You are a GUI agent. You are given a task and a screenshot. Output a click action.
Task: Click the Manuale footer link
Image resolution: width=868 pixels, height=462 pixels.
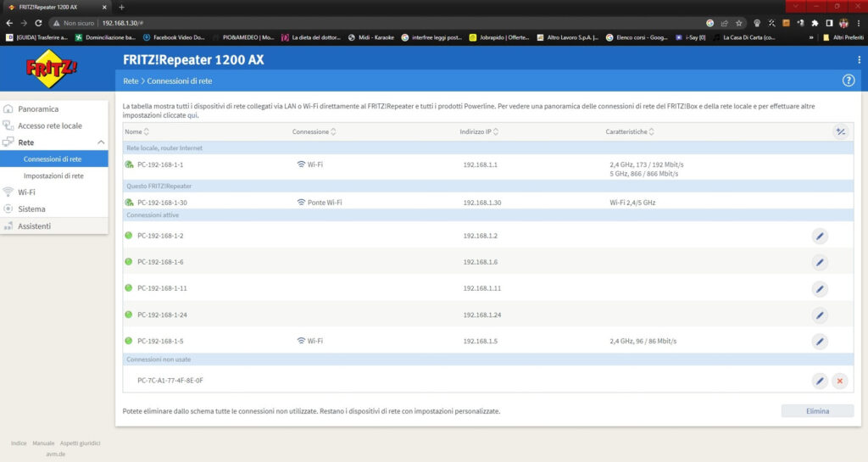(43, 443)
